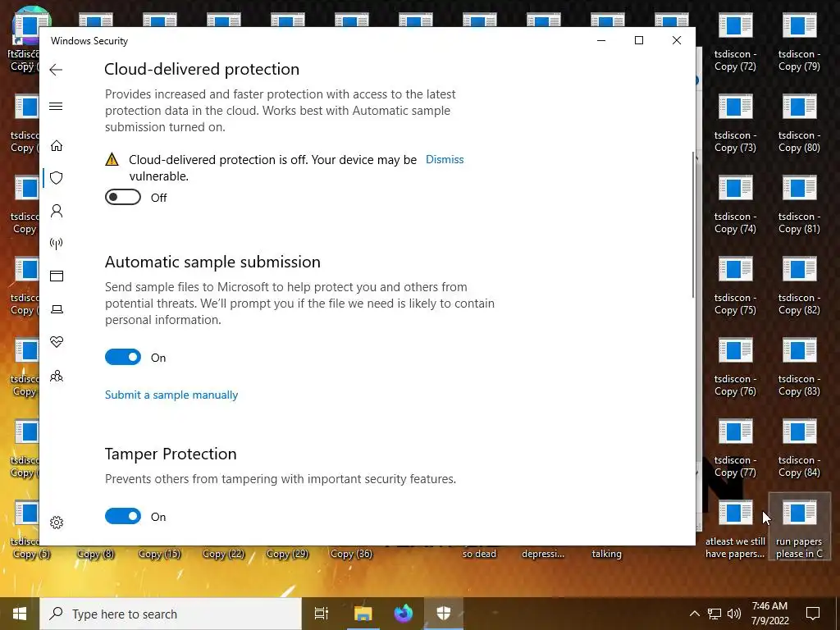This screenshot has width=840, height=630.
Task: Open Firewall & network protection icon
Action: pos(57,244)
